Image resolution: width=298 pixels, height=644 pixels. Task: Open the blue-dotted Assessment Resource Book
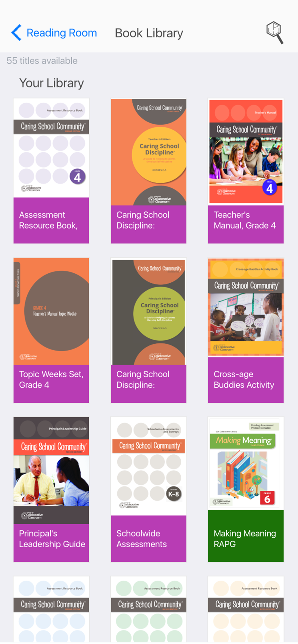(x=51, y=610)
